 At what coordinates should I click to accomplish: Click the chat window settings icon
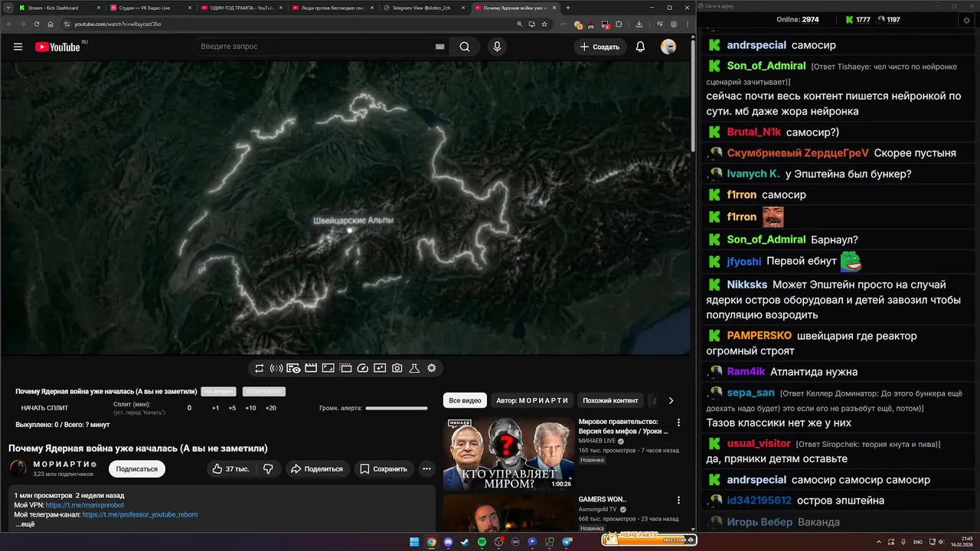coord(966,20)
